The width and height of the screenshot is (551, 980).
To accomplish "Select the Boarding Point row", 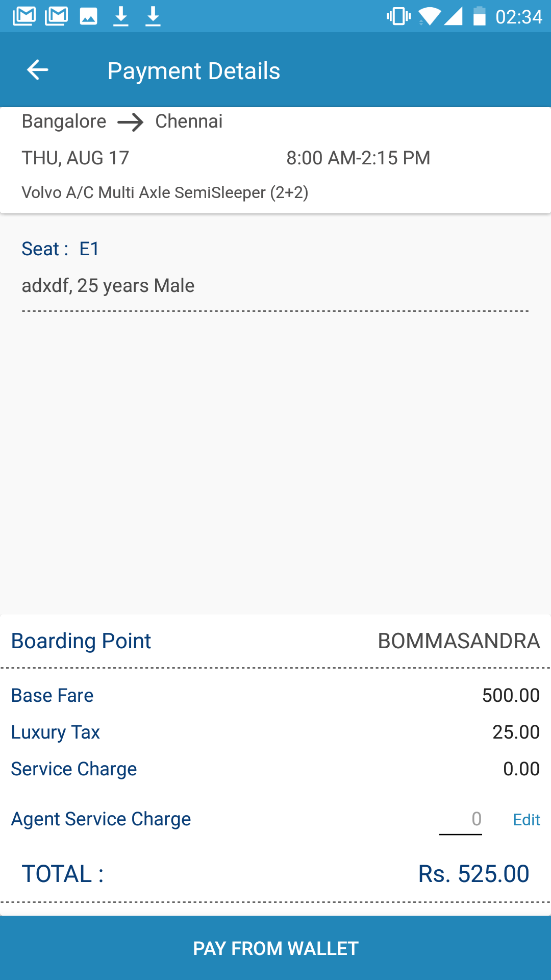I will pyautogui.click(x=275, y=641).
